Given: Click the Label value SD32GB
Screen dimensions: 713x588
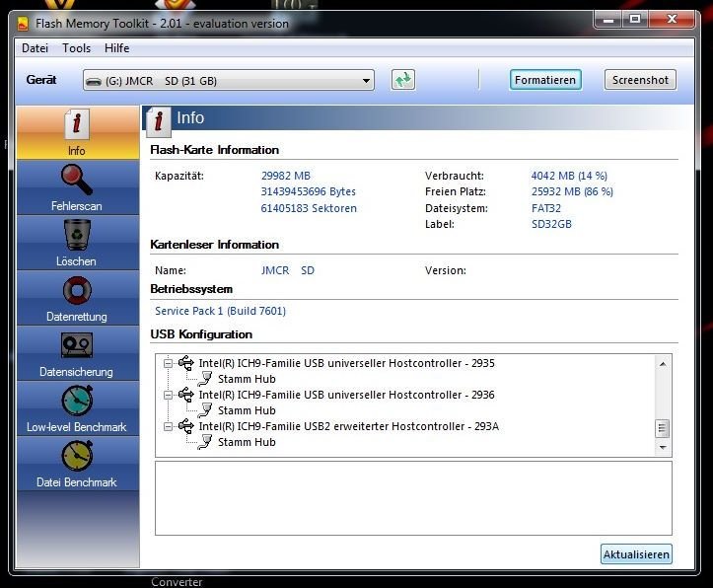Looking at the screenshot, I should [x=551, y=224].
